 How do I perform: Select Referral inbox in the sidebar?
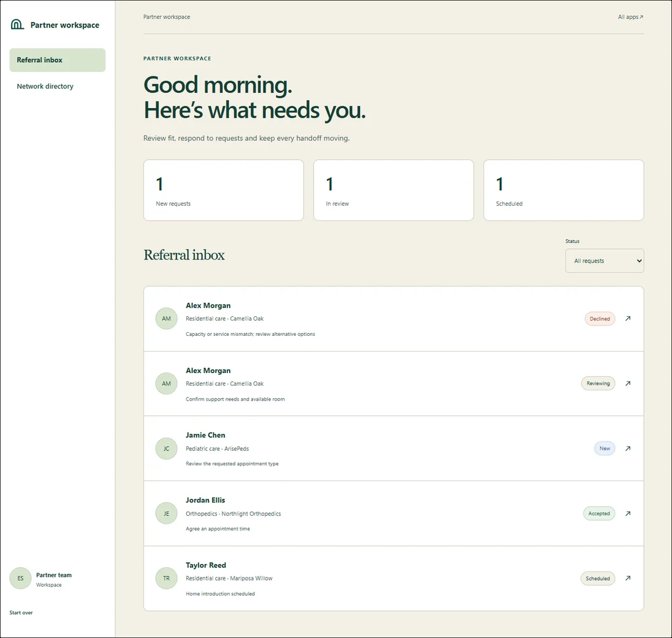[57, 60]
